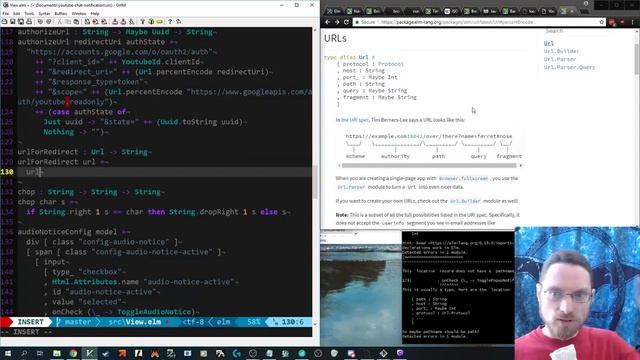Open the GVim Syntax menu
The height and width of the screenshot is (360, 640).
click(44, 13)
